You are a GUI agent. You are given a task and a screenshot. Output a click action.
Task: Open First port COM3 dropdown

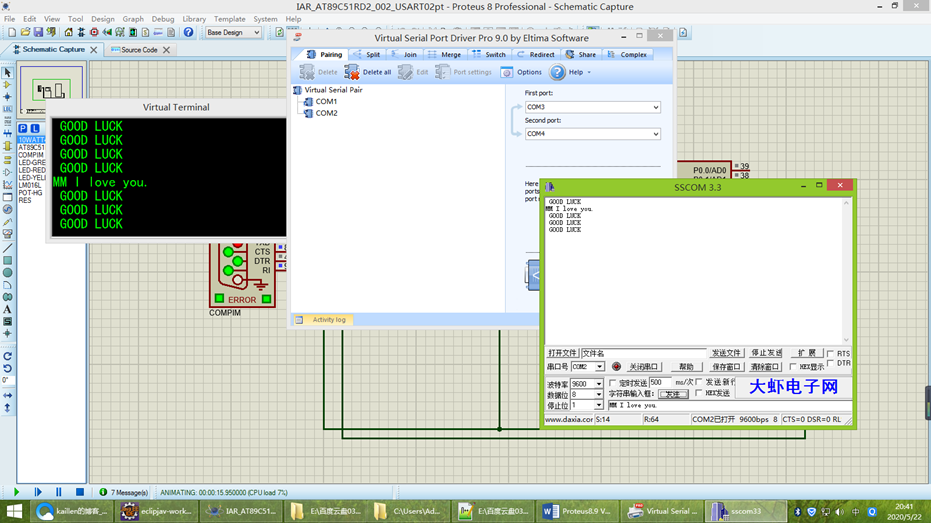coord(593,107)
